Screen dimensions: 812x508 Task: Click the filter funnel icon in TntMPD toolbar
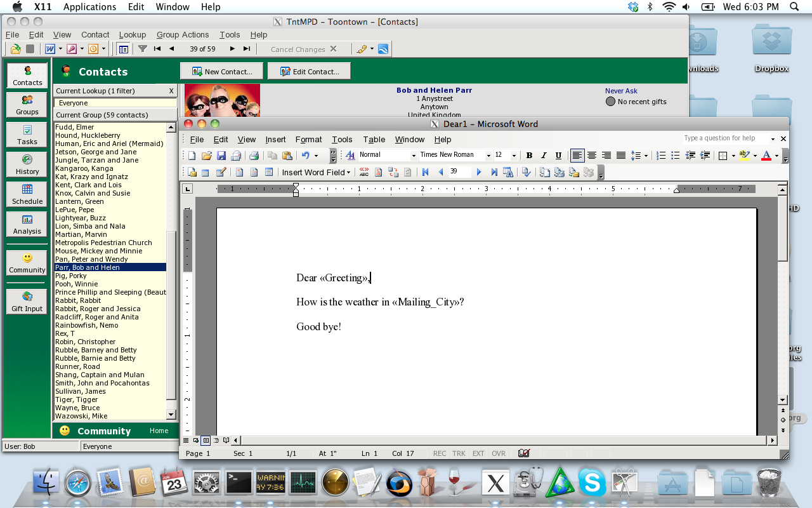point(143,49)
